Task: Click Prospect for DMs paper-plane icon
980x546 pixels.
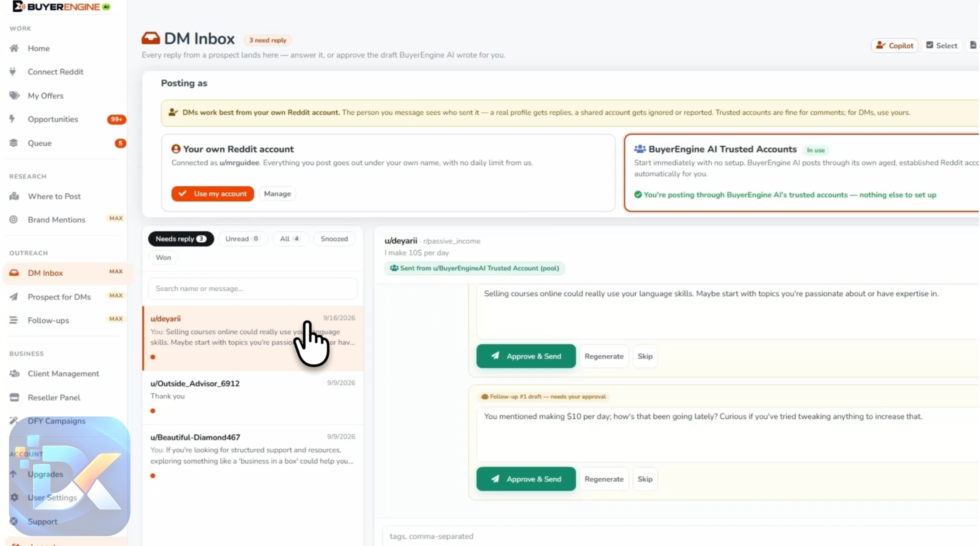Action: [x=13, y=297]
